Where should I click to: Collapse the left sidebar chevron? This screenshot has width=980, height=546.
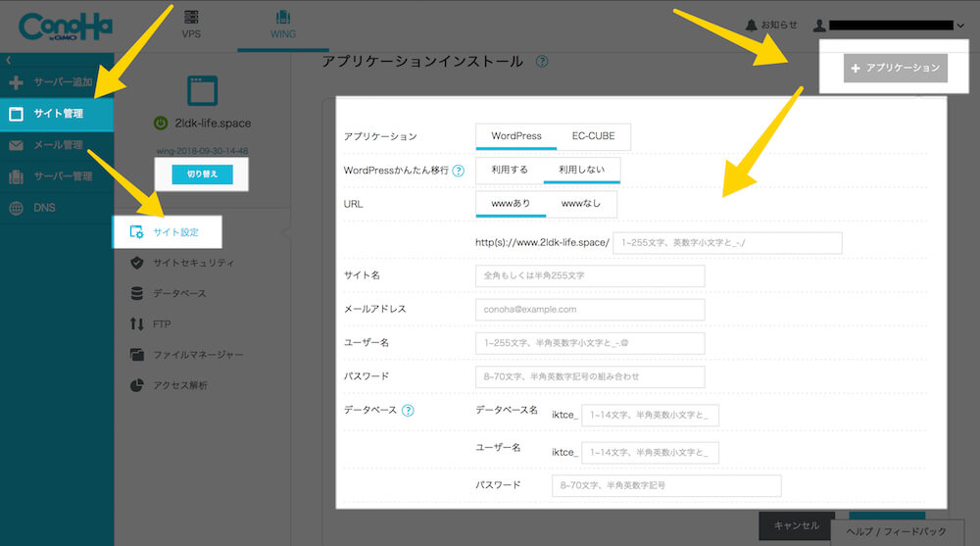coord(8,60)
